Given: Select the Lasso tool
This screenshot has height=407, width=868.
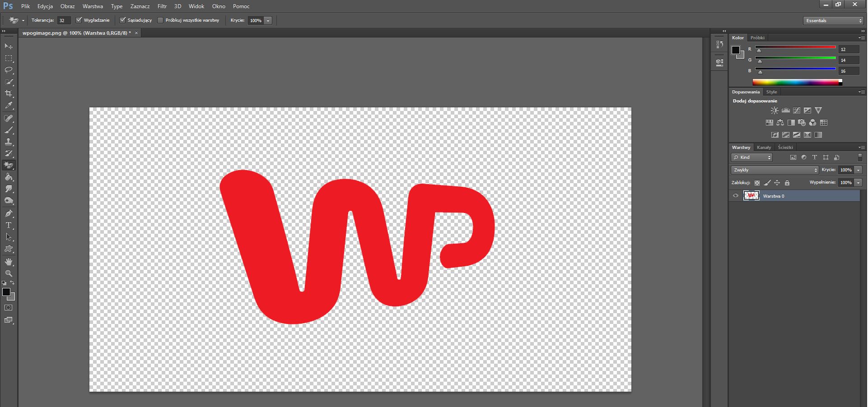Looking at the screenshot, I should tap(9, 70).
